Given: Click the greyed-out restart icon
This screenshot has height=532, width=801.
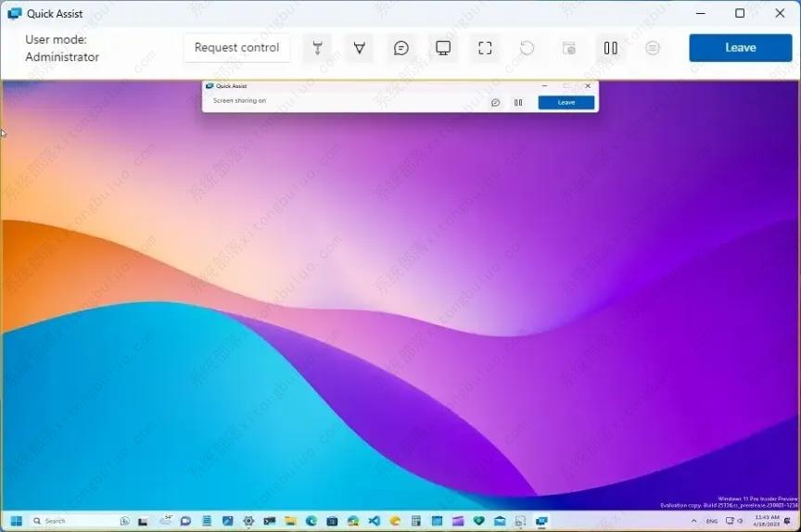Looking at the screenshot, I should (x=527, y=48).
